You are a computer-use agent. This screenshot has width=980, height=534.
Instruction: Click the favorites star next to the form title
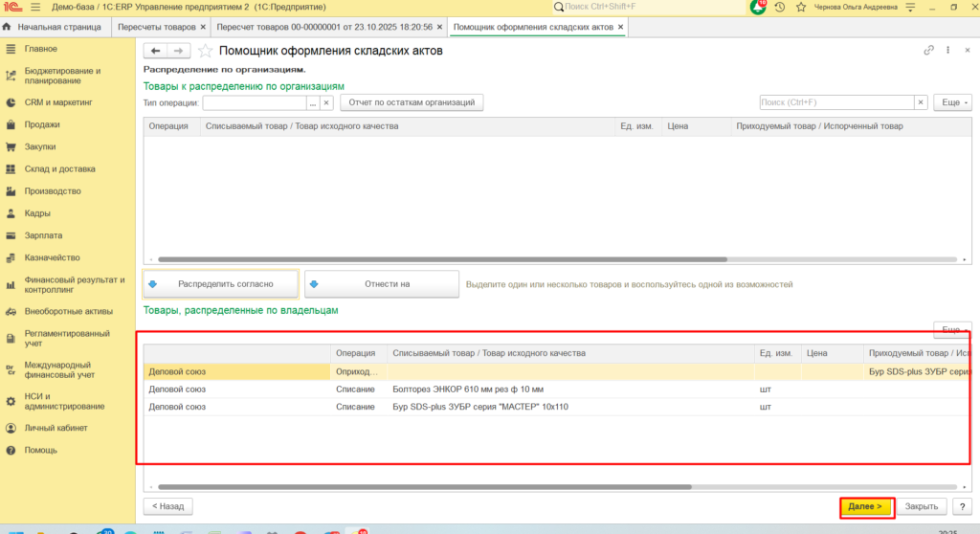click(x=205, y=51)
